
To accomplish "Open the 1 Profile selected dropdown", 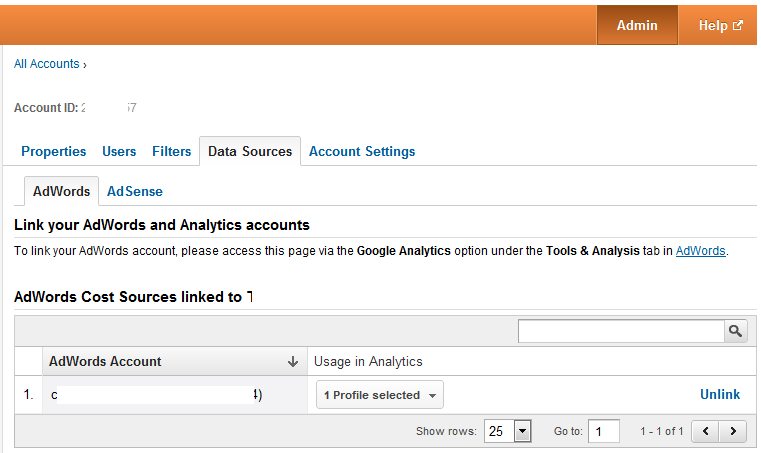I will click(x=380, y=395).
